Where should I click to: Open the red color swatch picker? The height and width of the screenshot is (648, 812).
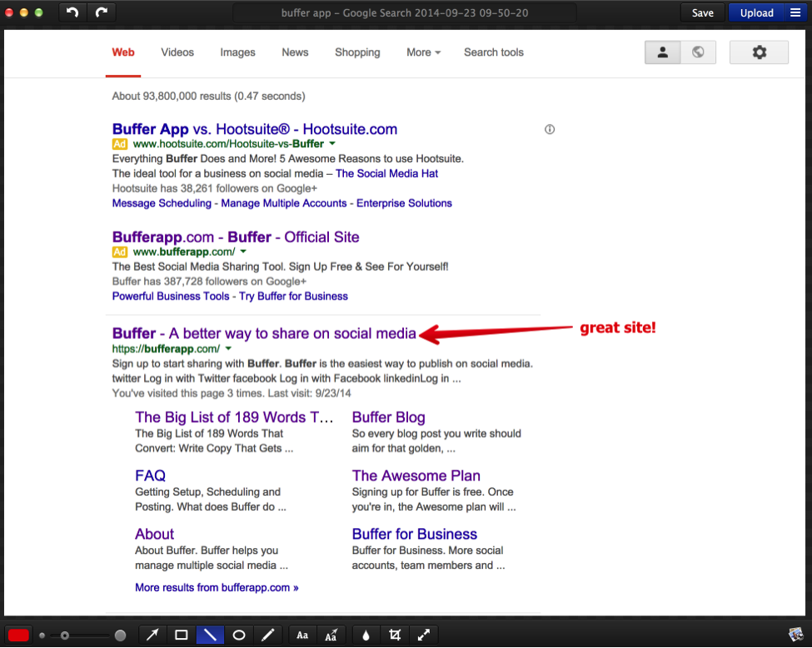[x=18, y=635]
